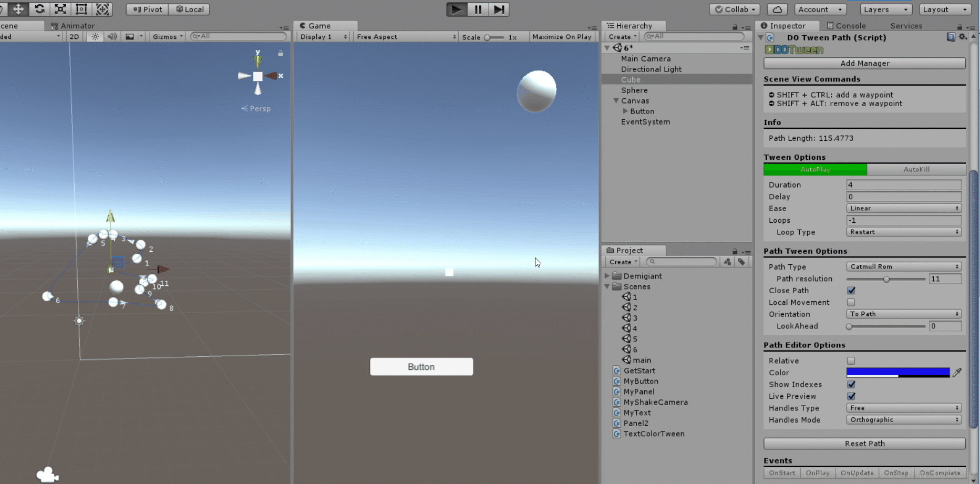Screen dimensions: 980x484
Task: Select the Rotate tool in toolbar
Action: click(x=39, y=9)
